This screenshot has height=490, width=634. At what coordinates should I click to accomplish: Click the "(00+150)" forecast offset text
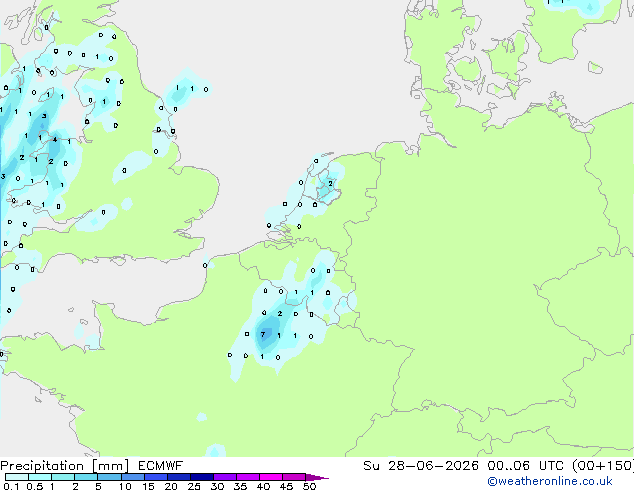pyautogui.click(x=602, y=466)
